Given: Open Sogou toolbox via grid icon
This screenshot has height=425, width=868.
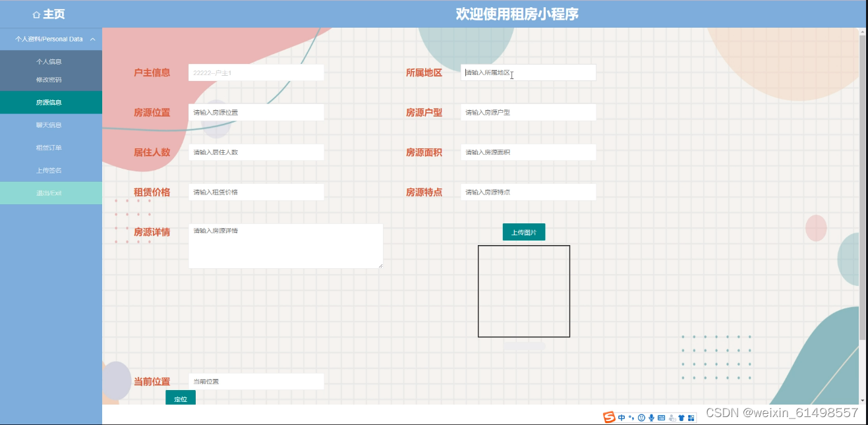Looking at the screenshot, I should tap(692, 417).
